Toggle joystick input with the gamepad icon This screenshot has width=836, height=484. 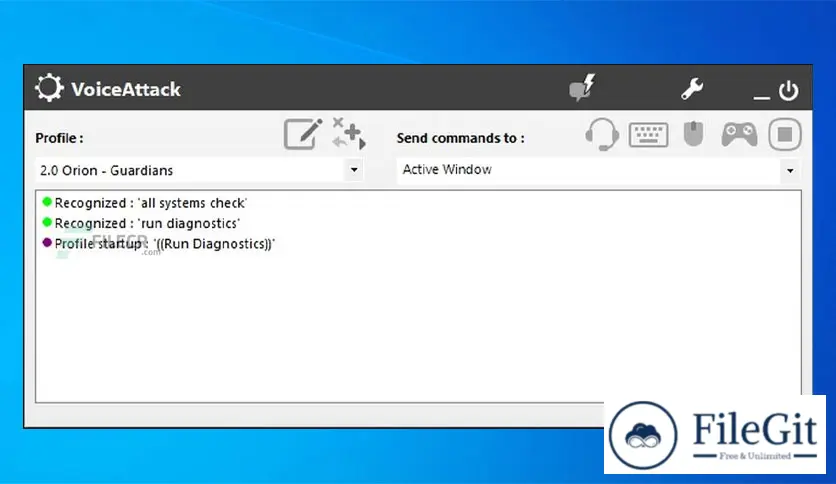(x=739, y=134)
